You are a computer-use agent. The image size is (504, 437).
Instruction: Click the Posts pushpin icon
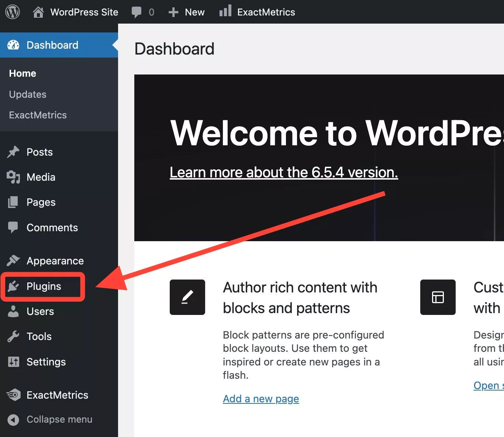(x=13, y=152)
